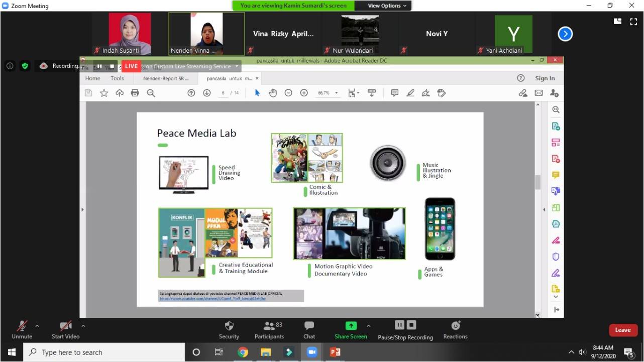Click green encryption shield icon

(25, 66)
